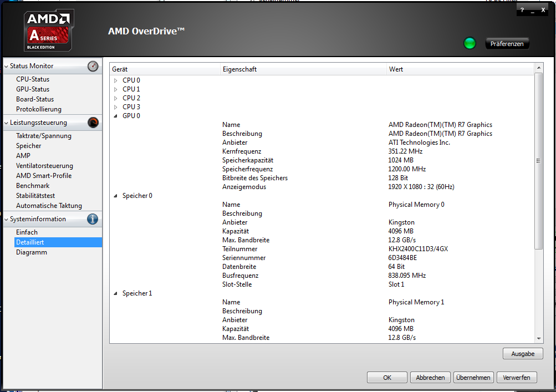Select the Anzeigemodus 1920 X 1080 value
Viewport: 556px width, 392px height.
(x=421, y=187)
